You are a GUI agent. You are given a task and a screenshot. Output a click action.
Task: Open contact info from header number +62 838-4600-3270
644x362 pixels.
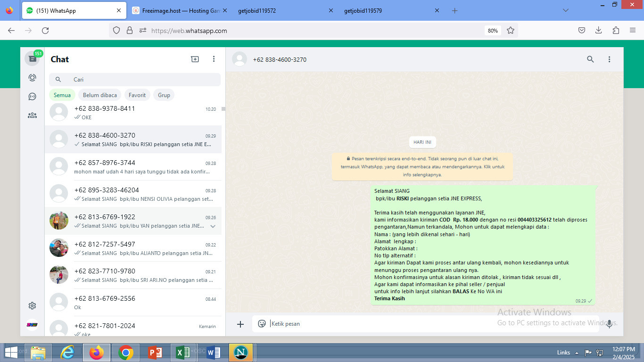[x=280, y=59]
